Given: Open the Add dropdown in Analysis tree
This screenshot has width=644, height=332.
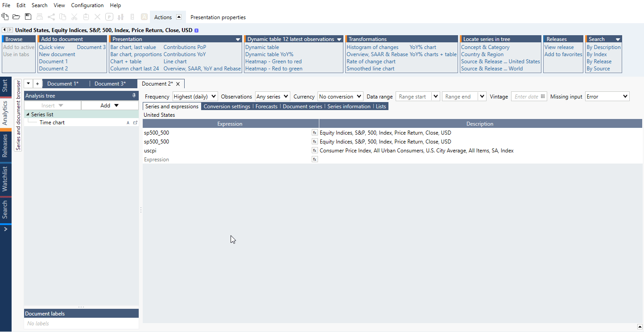Looking at the screenshot, I should 110,106.
